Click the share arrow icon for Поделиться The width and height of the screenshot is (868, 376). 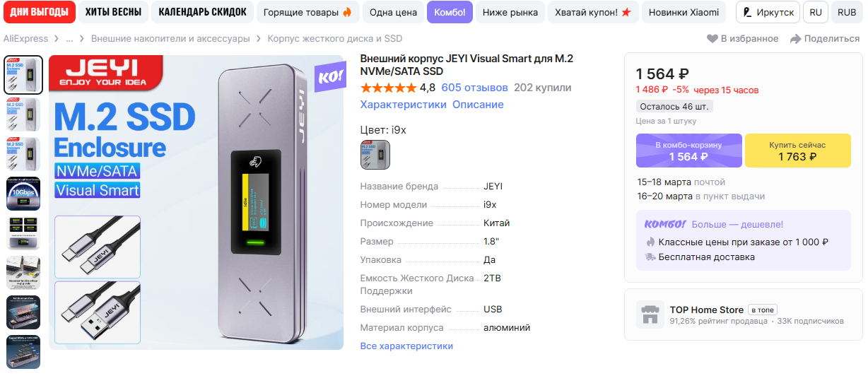tap(795, 39)
